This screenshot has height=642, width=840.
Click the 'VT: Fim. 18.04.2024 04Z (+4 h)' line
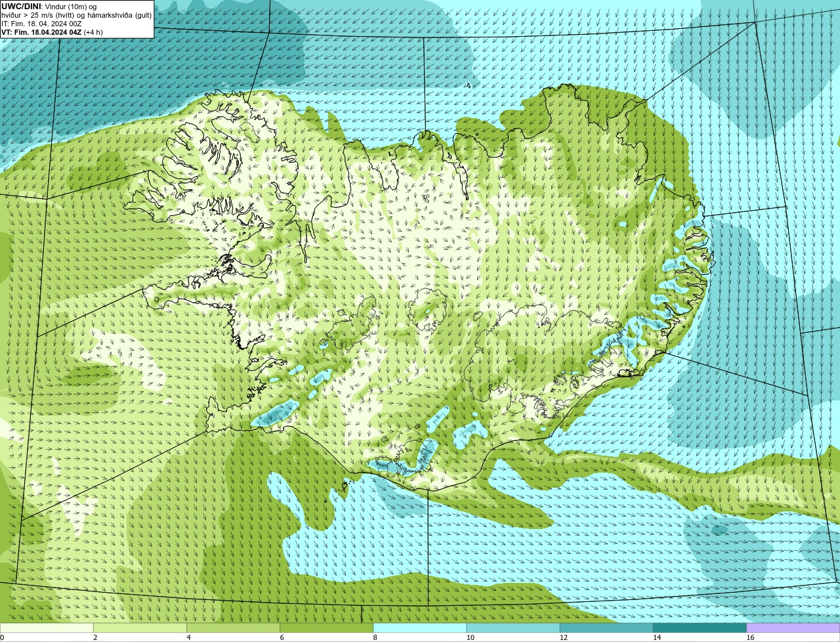(52, 32)
